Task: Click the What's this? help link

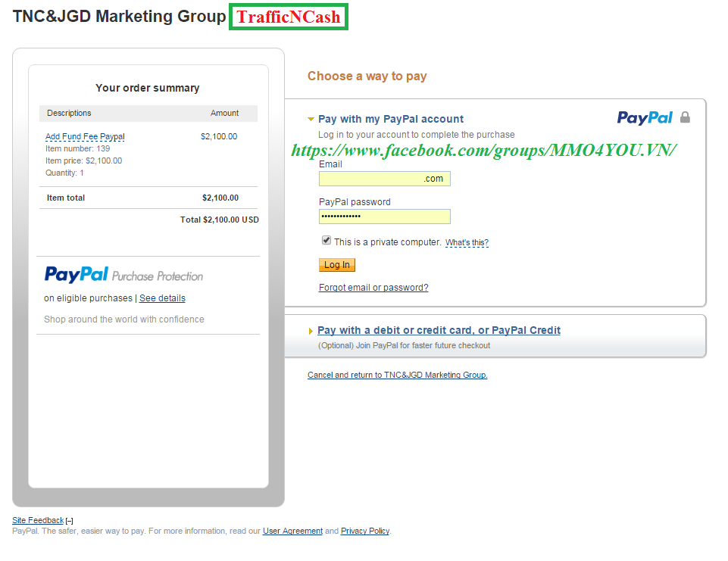Action: (x=467, y=243)
